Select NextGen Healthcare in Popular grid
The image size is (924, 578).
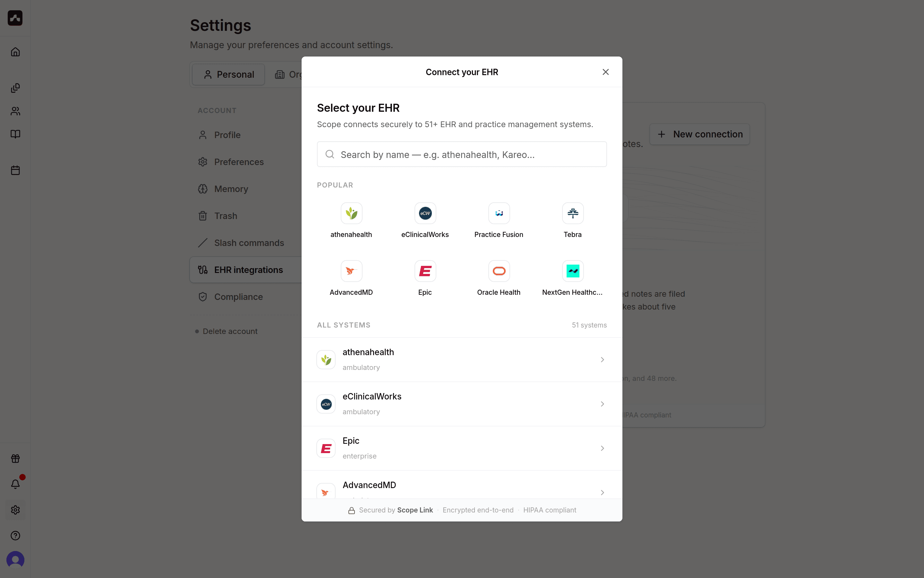click(573, 278)
